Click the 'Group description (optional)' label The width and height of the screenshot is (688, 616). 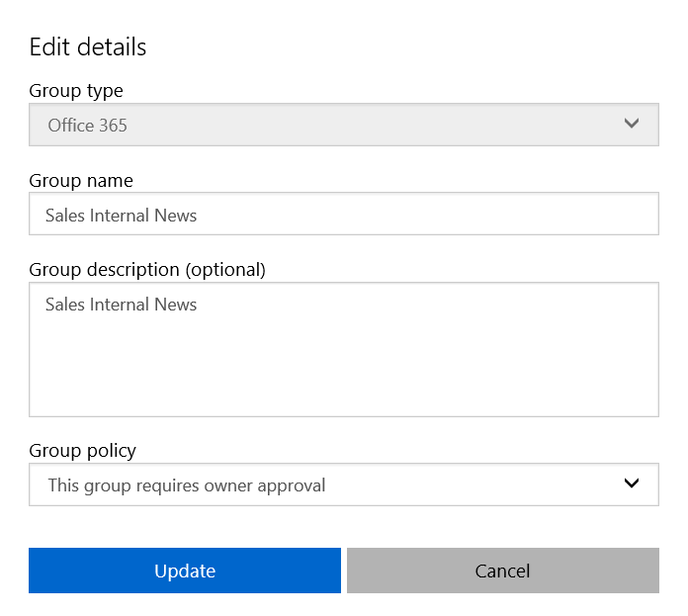147,270
